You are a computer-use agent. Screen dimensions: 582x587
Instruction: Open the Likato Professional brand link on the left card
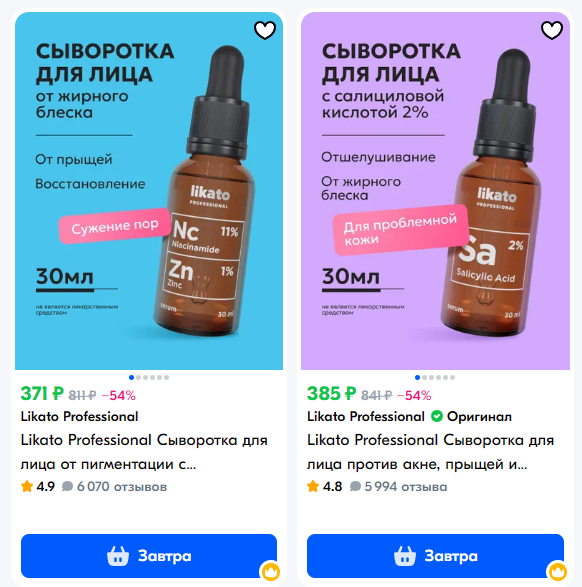point(79,416)
